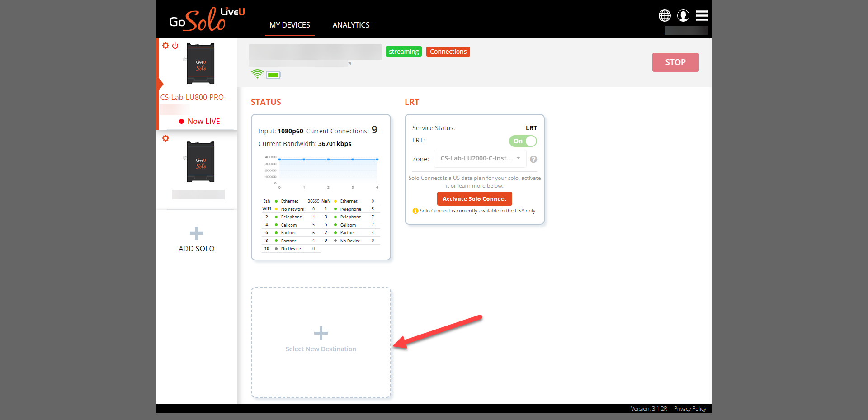Image resolution: width=868 pixels, height=420 pixels.
Task: Click the red Connections badge
Action: tap(448, 52)
